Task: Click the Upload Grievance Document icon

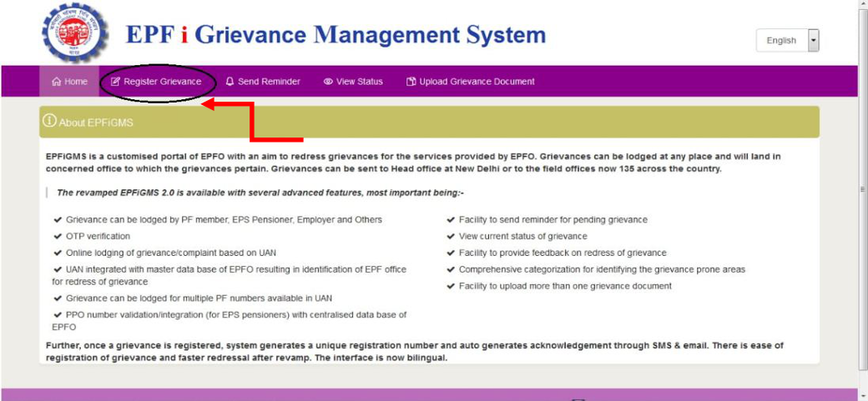Action: [411, 82]
